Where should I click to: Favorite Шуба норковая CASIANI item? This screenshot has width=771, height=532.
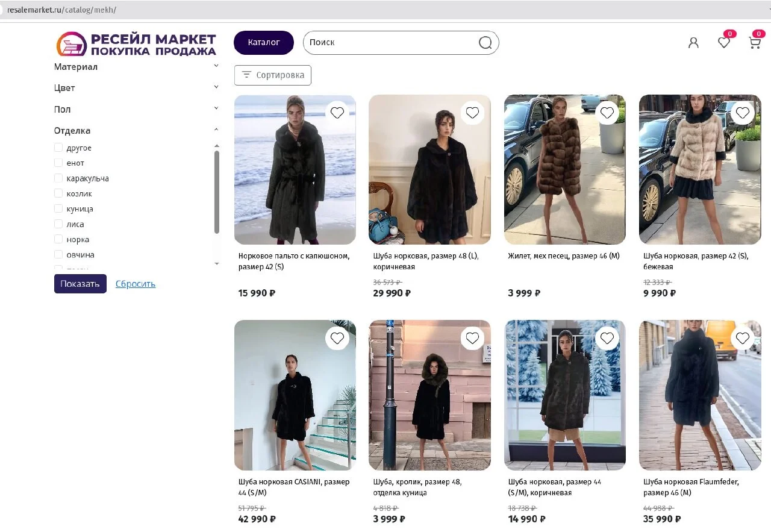[337, 339]
